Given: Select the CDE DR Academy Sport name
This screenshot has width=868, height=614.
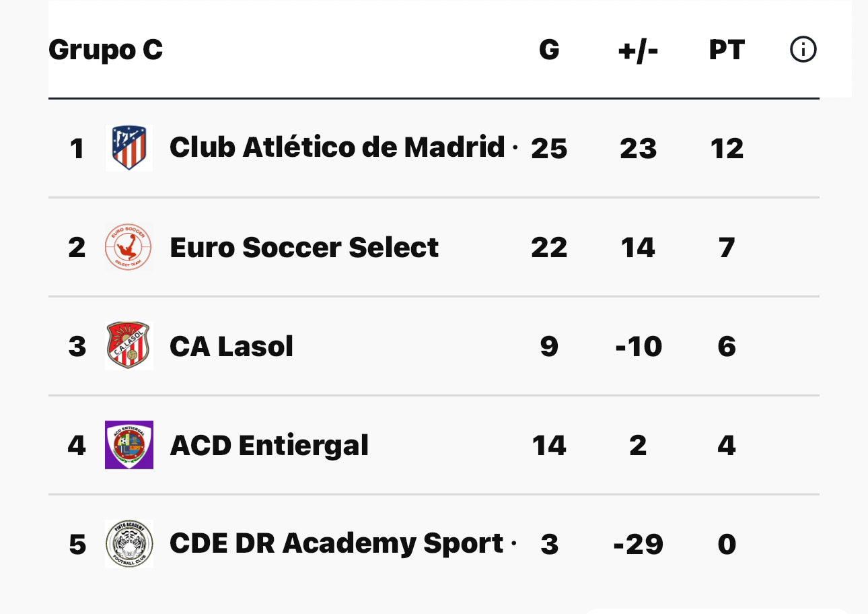Looking at the screenshot, I should [336, 544].
